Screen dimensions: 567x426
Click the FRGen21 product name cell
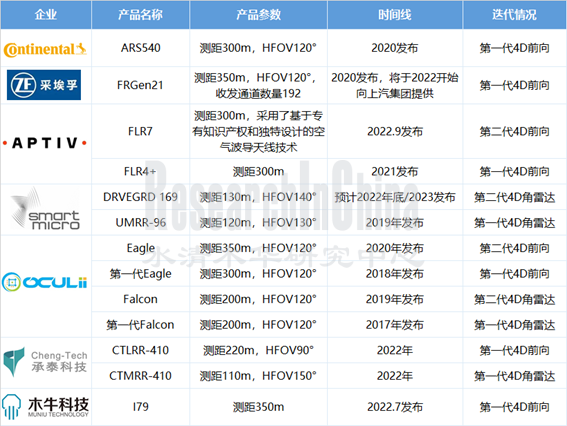[140, 85]
